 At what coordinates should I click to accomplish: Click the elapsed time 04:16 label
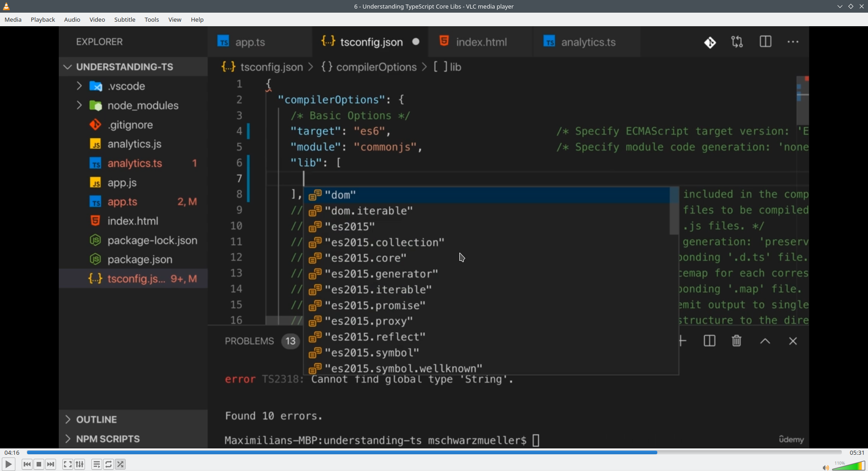[12, 452]
